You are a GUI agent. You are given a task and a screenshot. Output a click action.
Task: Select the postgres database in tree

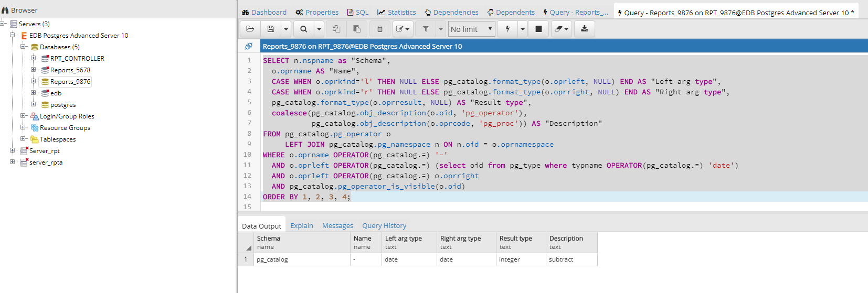pyautogui.click(x=62, y=105)
